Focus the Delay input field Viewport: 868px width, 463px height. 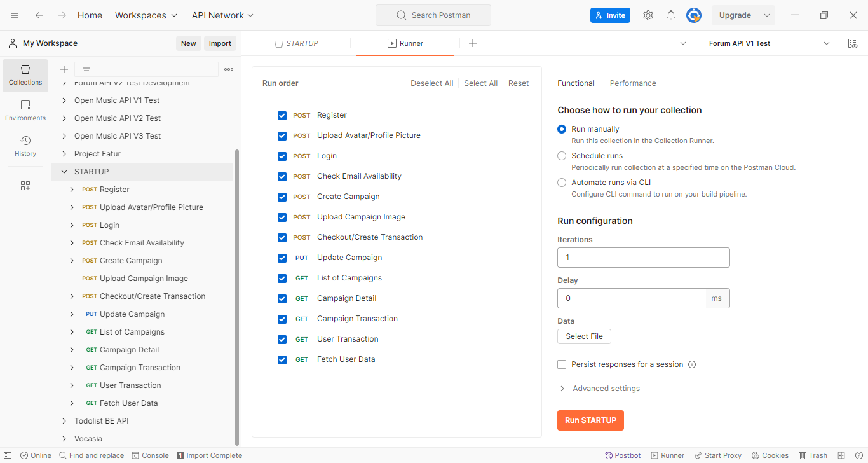click(x=631, y=298)
